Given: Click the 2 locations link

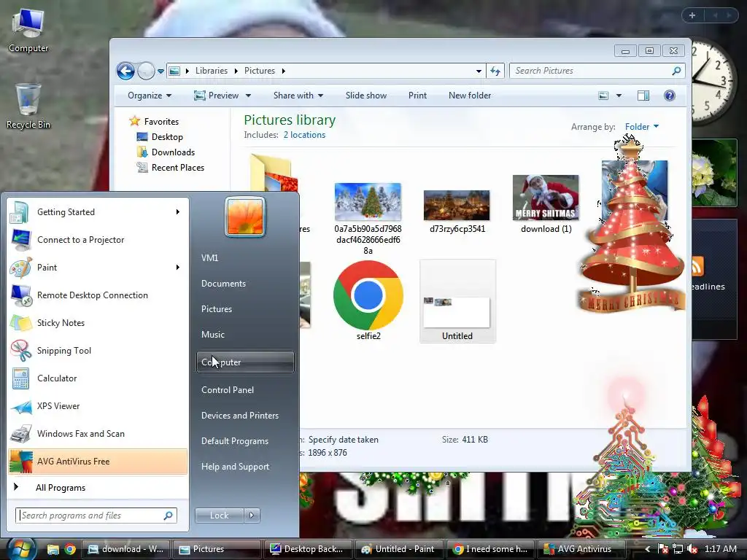Looking at the screenshot, I should point(304,135).
